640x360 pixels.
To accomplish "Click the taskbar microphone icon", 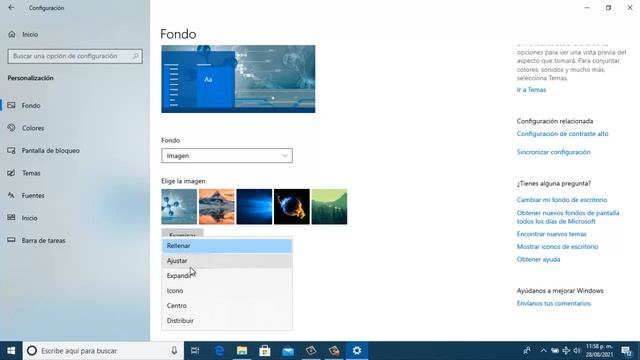I will tap(174, 351).
